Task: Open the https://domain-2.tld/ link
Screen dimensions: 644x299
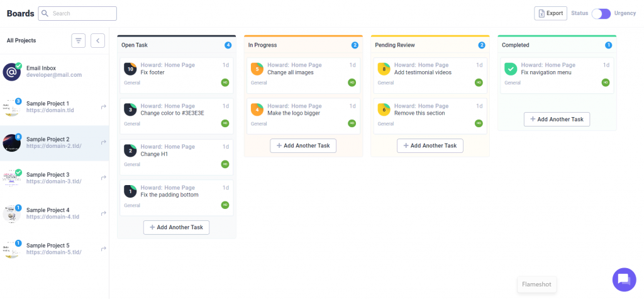Action: click(54, 146)
